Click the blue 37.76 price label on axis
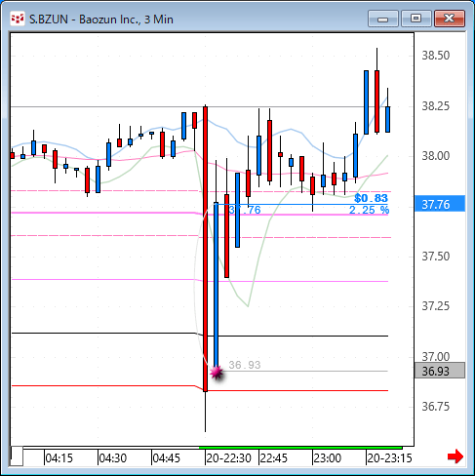 click(x=440, y=204)
